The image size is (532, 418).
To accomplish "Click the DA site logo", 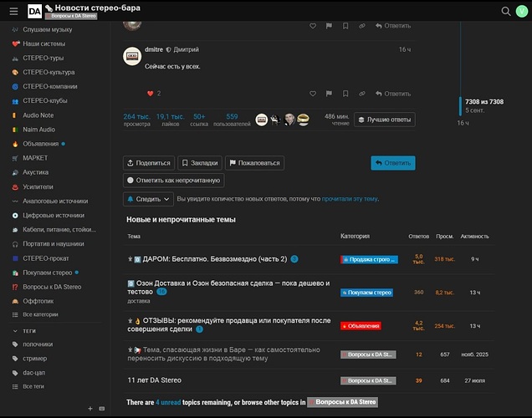I will 34,11.
